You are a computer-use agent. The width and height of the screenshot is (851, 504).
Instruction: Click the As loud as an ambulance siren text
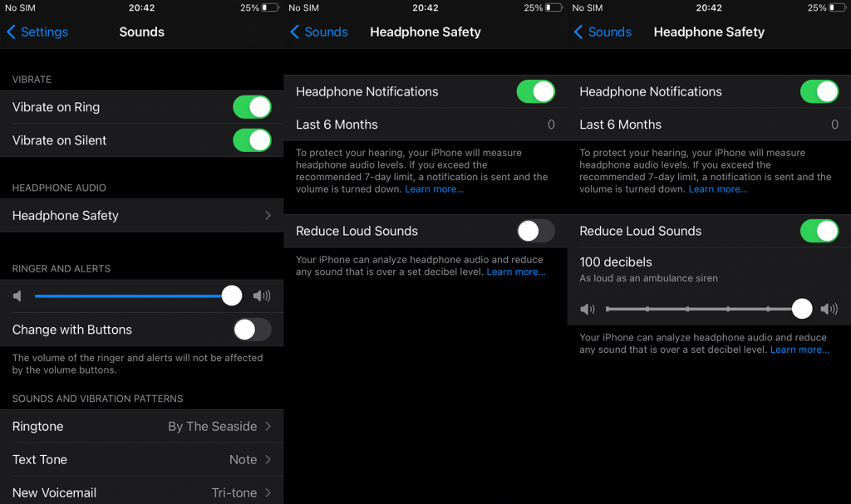(x=648, y=278)
